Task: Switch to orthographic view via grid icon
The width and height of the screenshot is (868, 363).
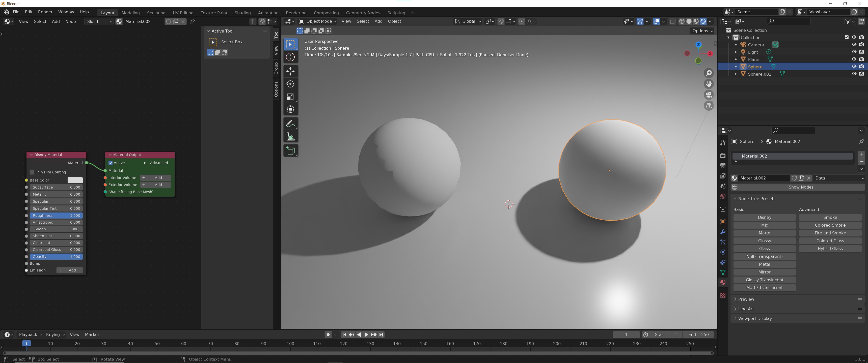Action: [709, 106]
